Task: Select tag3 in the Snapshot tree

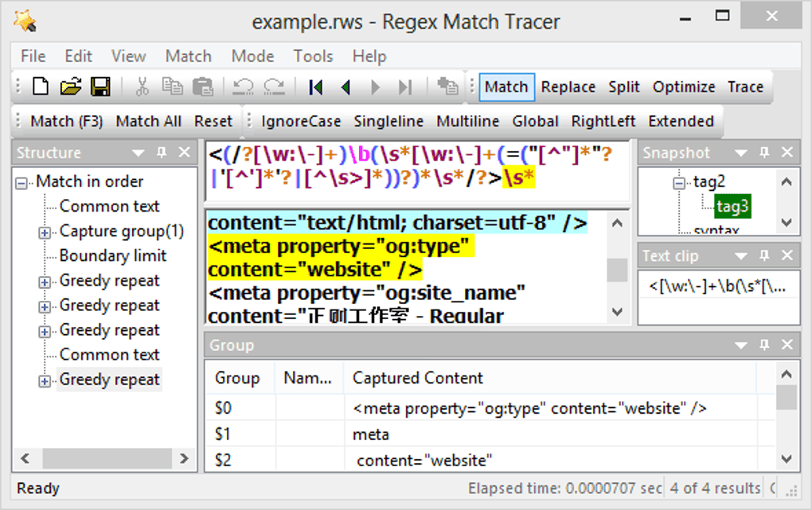Action: [732, 206]
